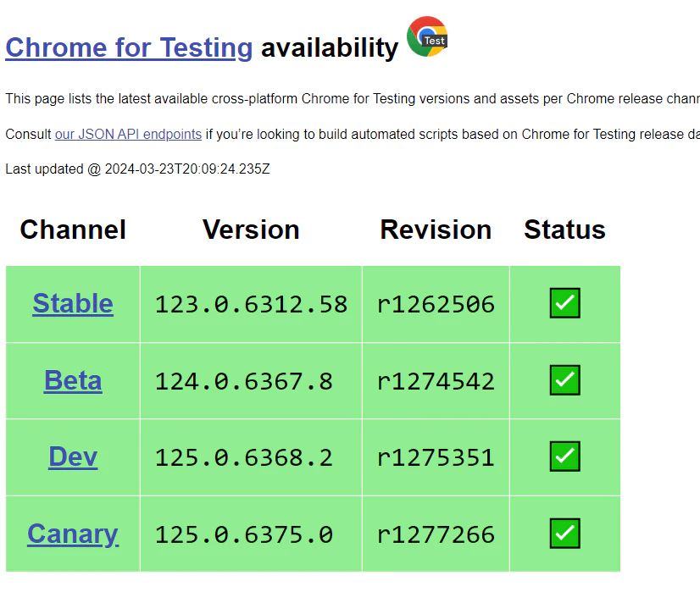
Task: Click the Channel column header
Action: pos(73,230)
